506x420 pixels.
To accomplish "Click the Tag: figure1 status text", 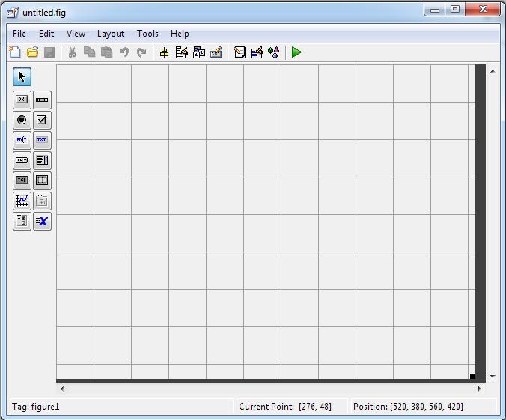I will point(36,407).
